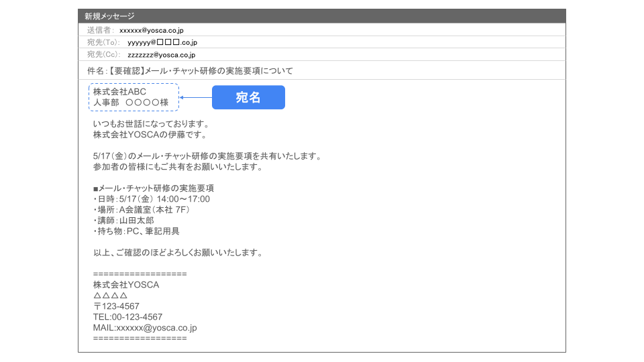Select the 日時 5/17 14:00～17:00 bullet

coord(152,199)
